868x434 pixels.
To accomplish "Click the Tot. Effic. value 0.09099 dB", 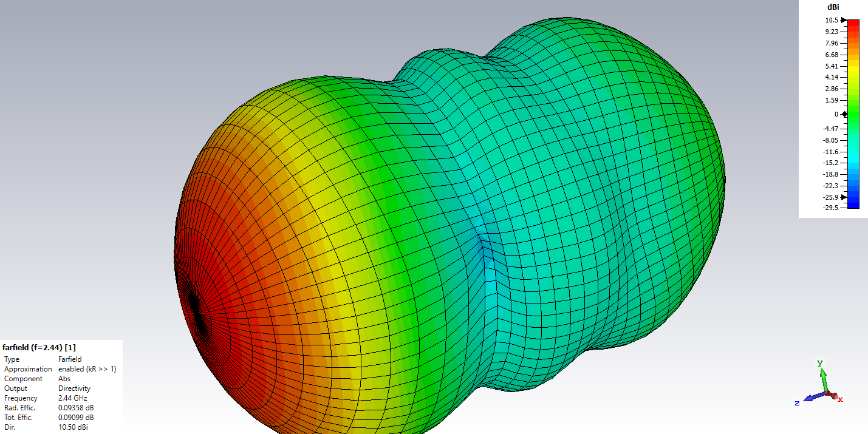I will (76, 418).
